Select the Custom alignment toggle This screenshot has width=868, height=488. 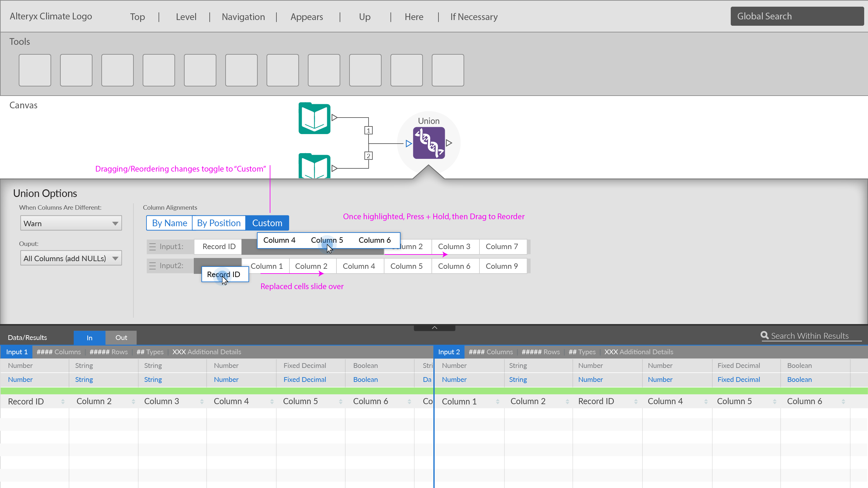tap(267, 223)
